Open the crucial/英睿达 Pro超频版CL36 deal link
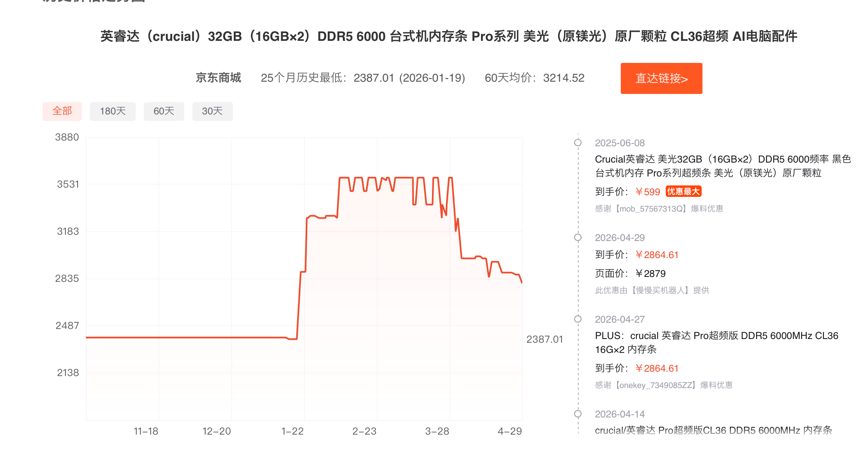868x455 pixels. click(x=713, y=430)
